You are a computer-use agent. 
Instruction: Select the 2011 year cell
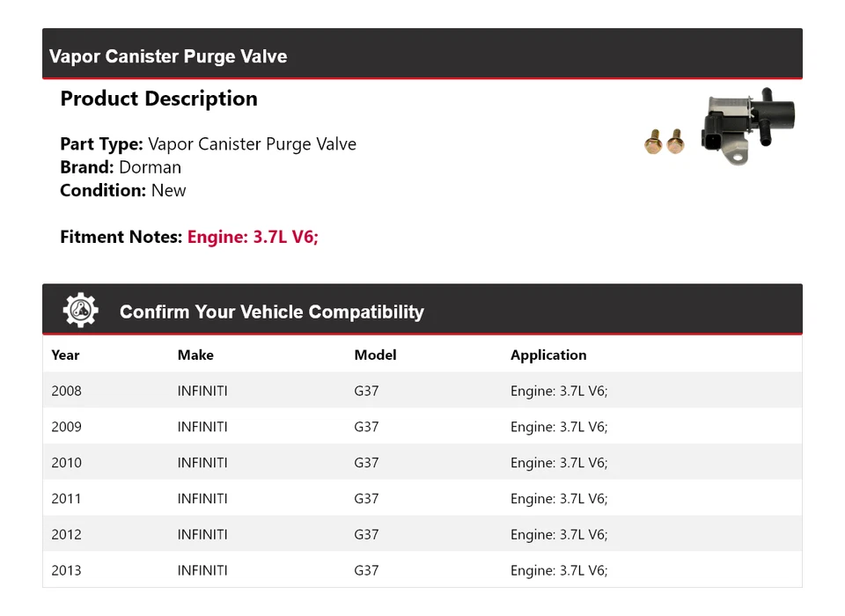pyautogui.click(x=67, y=499)
